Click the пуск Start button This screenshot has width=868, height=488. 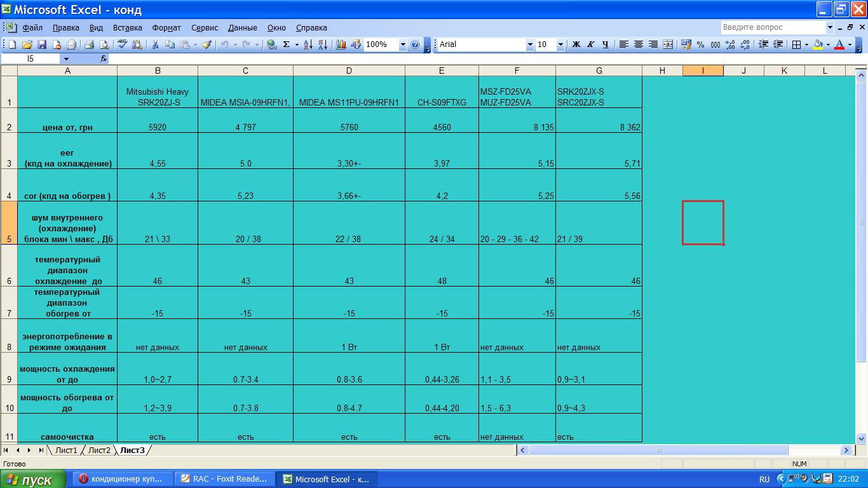tap(33, 479)
